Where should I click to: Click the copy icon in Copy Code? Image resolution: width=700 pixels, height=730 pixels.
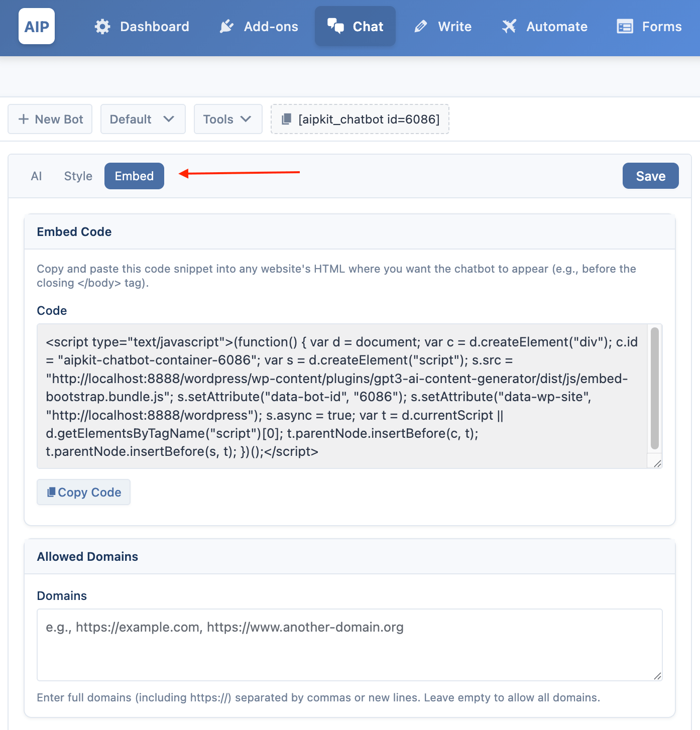pos(51,493)
